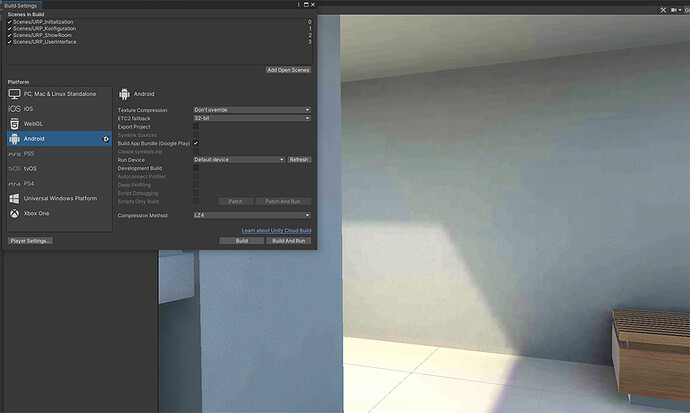Select the PC, Mac & Linux Standalone platform icon
Image resolution: width=690 pixels, height=413 pixels.
15,94
